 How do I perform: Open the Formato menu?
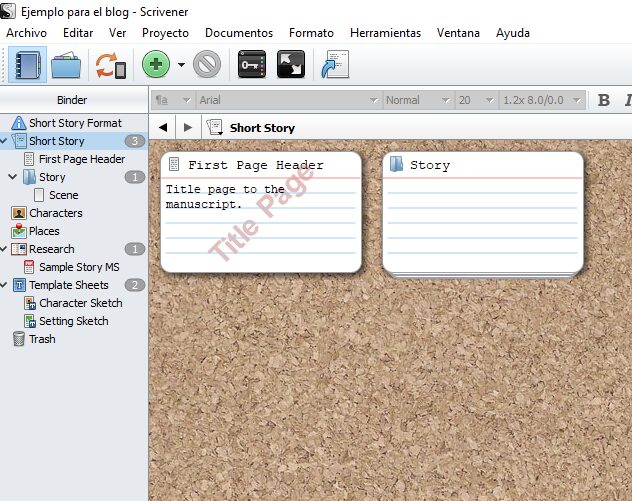click(311, 33)
